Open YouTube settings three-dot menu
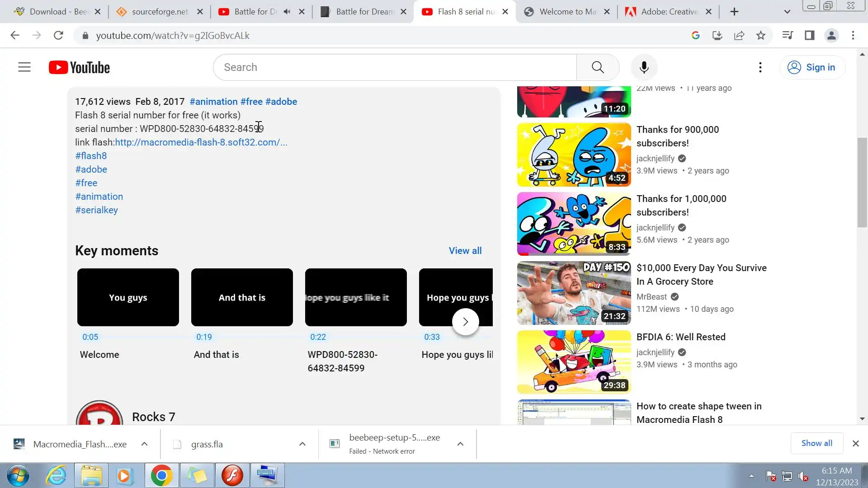 pyautogui.click(x=760, y=67)
